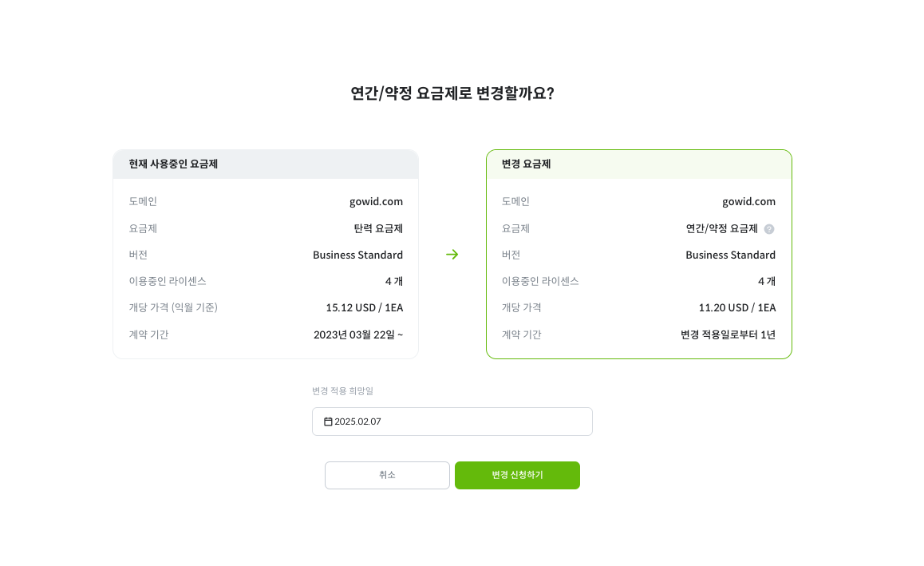This screenshot has height=566, width=924.
Task: Click the 변경 적용일로부터 1년 contract term
Action: [x=728, y=334]
